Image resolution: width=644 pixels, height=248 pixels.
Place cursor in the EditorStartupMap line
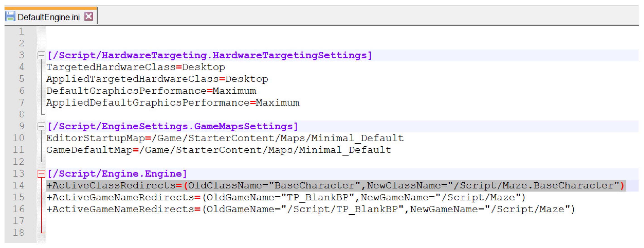pos(224,138)
